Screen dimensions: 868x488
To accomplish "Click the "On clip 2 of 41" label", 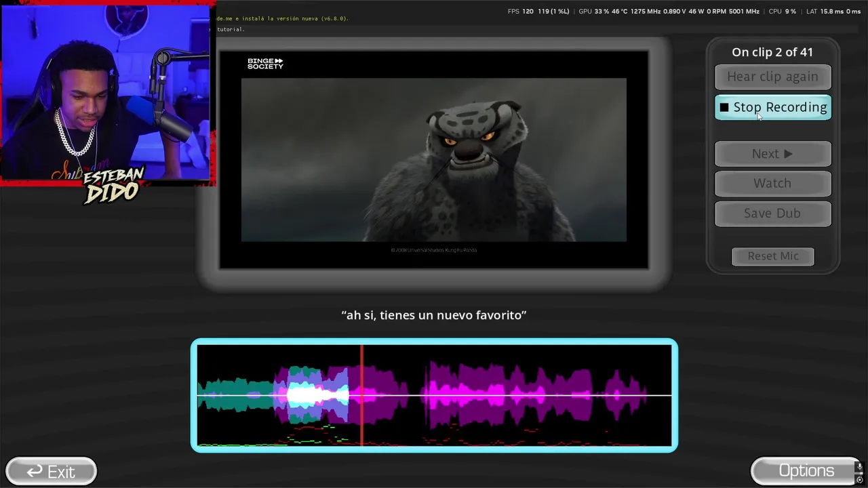I will [x=772, y=52].
